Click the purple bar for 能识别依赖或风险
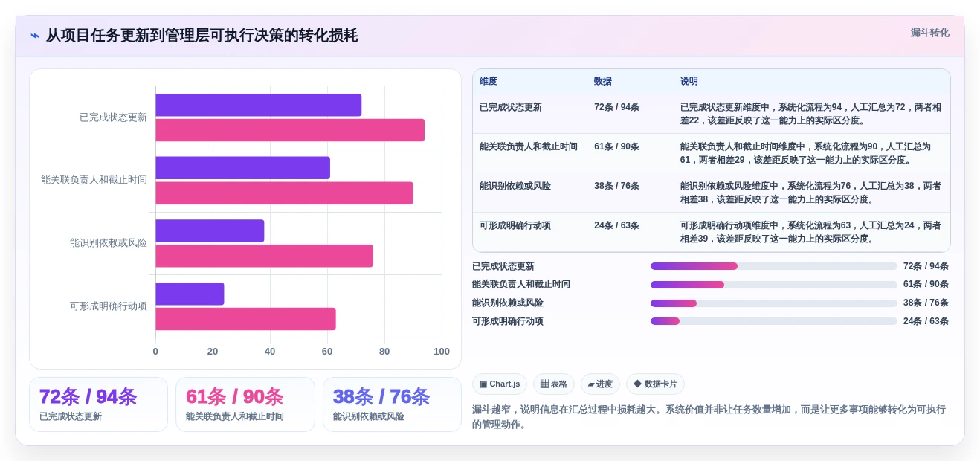980x461 pixels. tap(210, 230)
